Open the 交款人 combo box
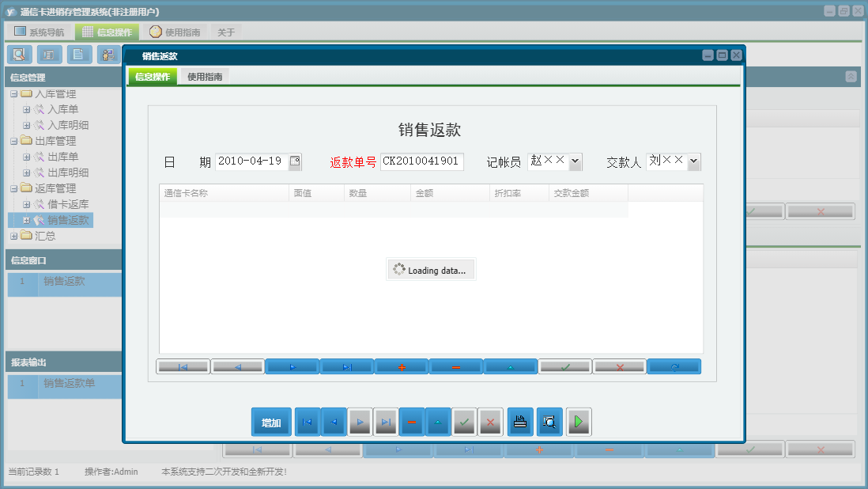 click(693, 161)
